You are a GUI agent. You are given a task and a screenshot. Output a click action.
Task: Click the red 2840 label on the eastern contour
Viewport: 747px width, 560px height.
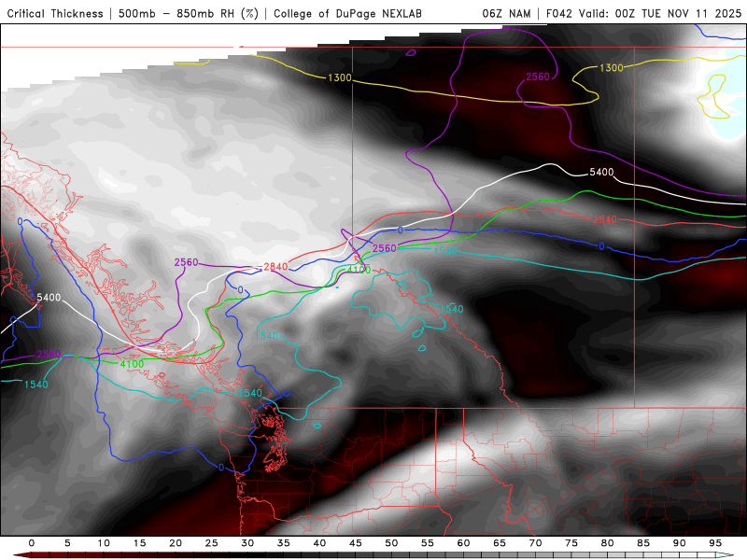[x=605, y=219]
